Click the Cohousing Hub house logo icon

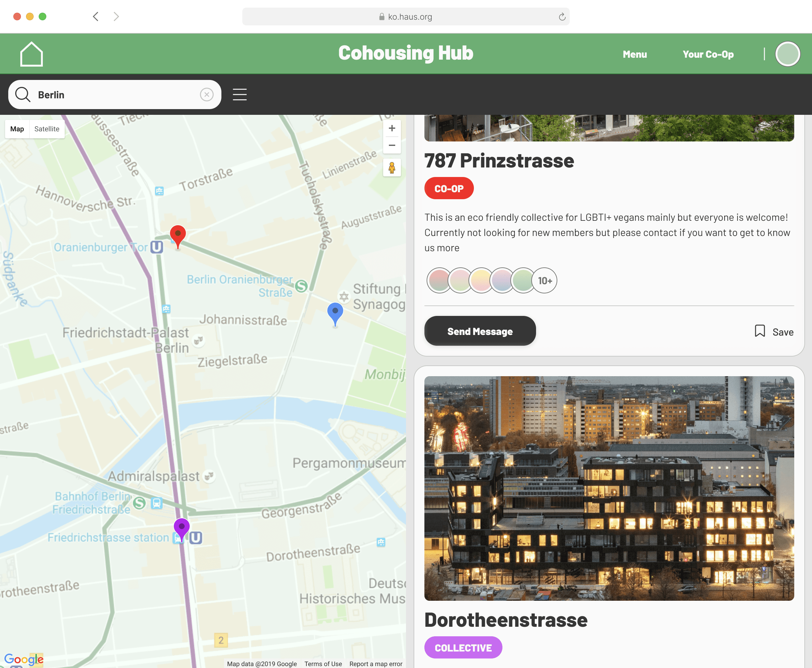click(31, 54)
